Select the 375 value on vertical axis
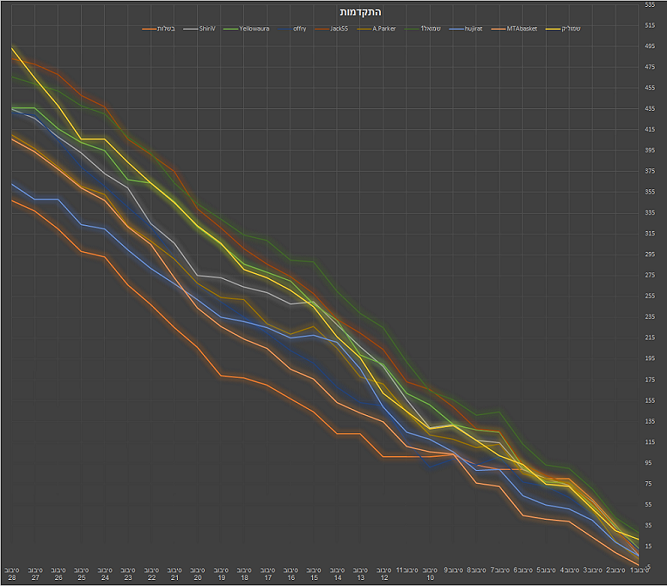Viewport: 667px width, 586px height. tap(650, 171)
